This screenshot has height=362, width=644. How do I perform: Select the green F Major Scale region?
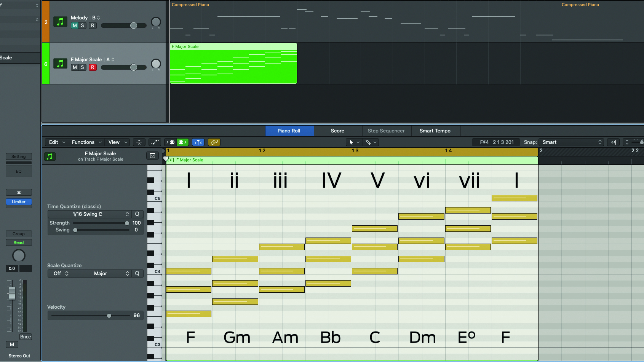tap(233, 63)
